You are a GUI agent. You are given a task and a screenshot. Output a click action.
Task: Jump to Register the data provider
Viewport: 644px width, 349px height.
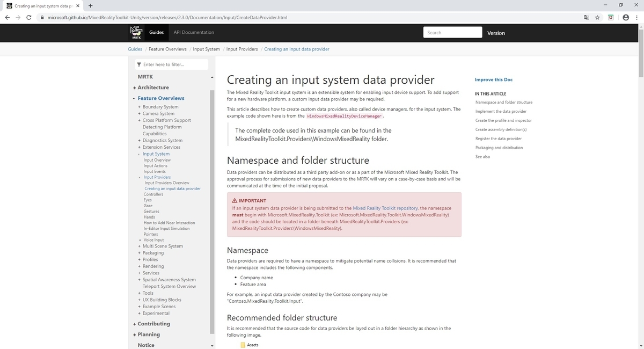[x=499, y=139]
